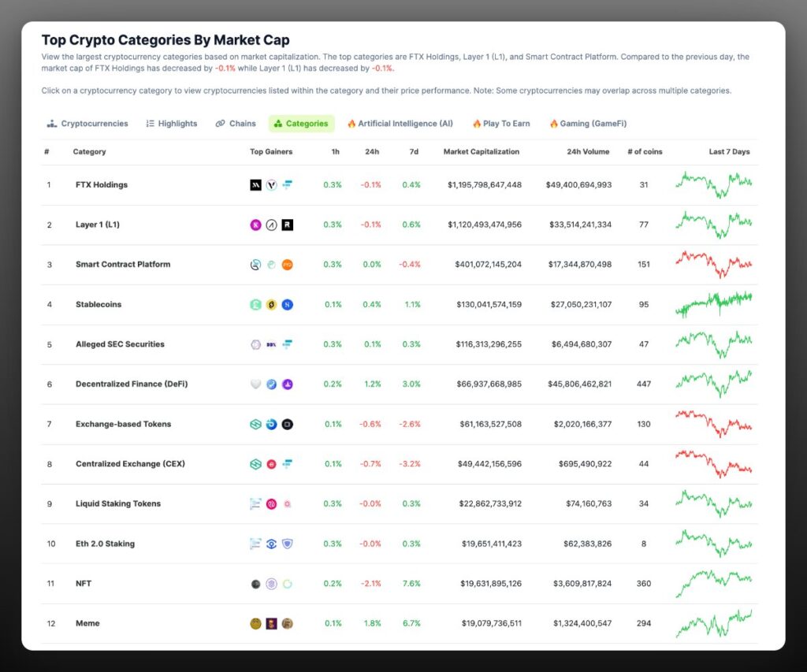Sort by # of coins column header

645,152
